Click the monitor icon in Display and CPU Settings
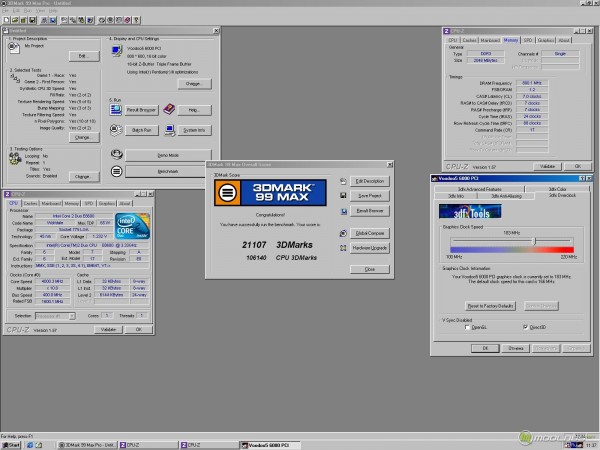The image size is (600, 450). tap(117, 51)
